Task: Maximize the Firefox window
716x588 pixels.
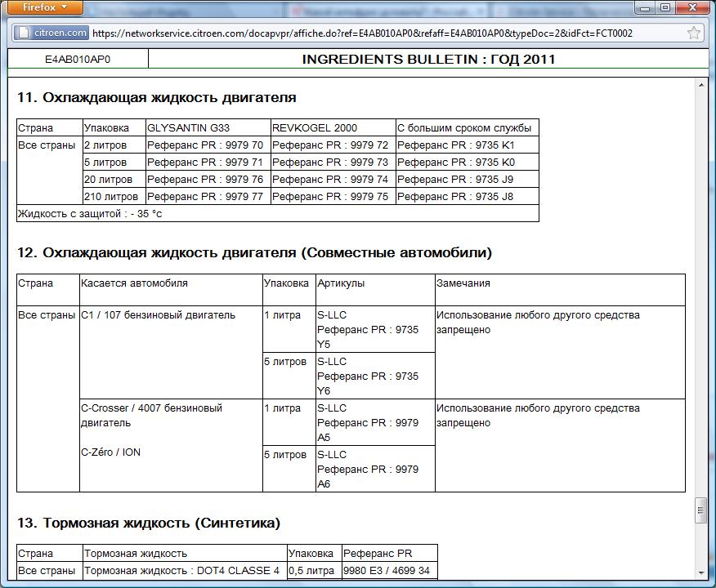Action: (x=665, y=7)
